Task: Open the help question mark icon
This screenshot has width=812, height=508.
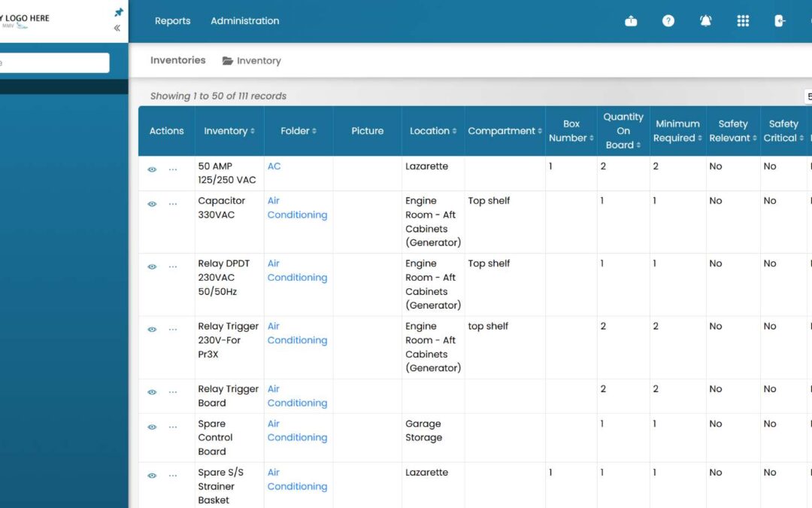Action: tap(668, 21)
